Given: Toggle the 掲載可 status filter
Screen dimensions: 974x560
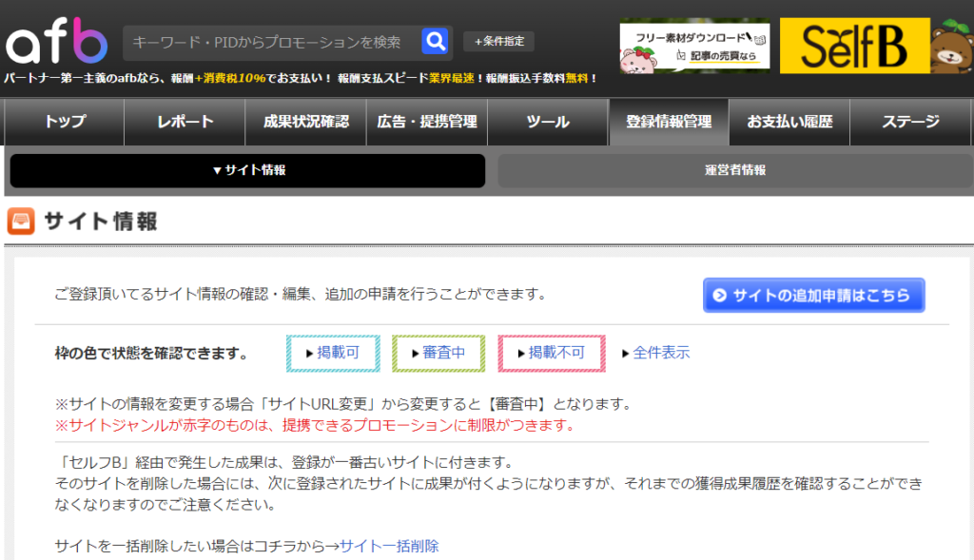Looking at the screenshot, I should point(335,353).
